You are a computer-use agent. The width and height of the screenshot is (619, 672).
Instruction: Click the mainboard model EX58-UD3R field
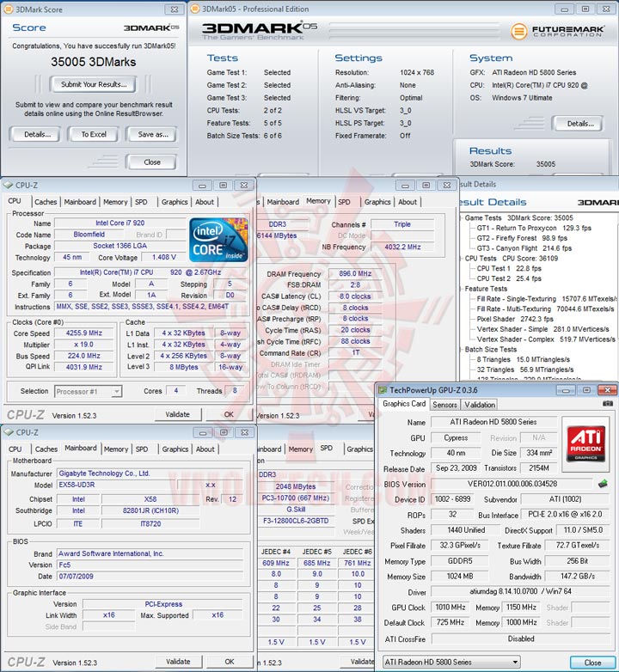click(116, 485)
